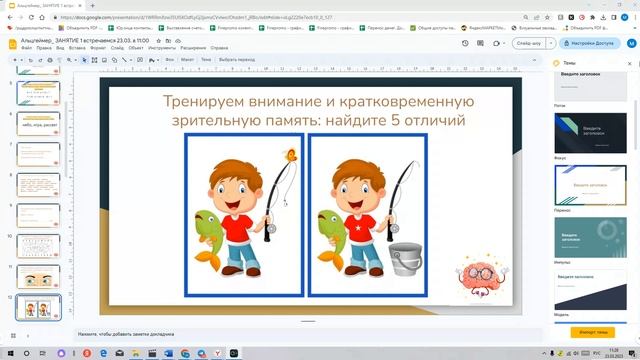Image resolution: width=640 pixels, height=360 pixels.
Task: Click the brain mascot picture on slide
Action: [x=482, y=276]
